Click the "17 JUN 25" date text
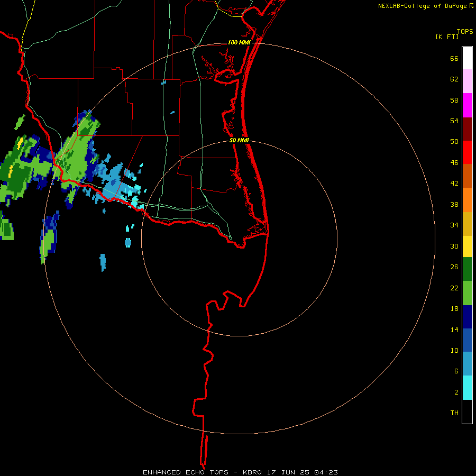Screen dimensions: 476x476 coord(288,472)
